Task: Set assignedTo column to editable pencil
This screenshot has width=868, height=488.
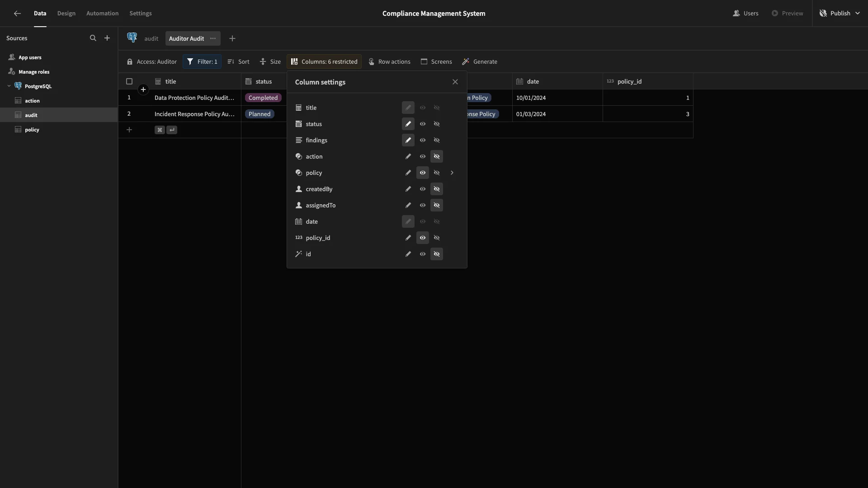Action: [408, 205]
